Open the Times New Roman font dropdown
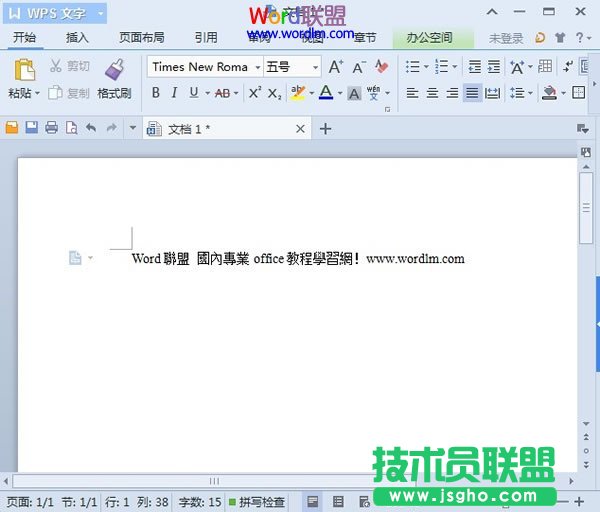This screenshot has width=600, height=512. (x=257, y=67)
